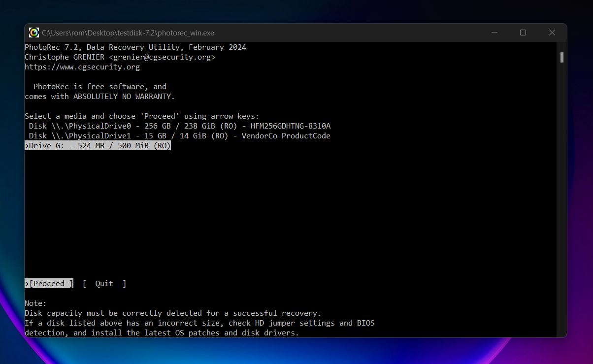Click the window title path text
The width and height of the screenshot is (593, 364).
pyautogui.click(x=128, y=33)
